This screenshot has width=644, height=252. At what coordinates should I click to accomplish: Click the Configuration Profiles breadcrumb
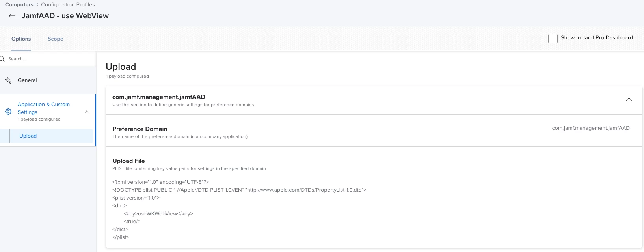(x=68, y=5)
